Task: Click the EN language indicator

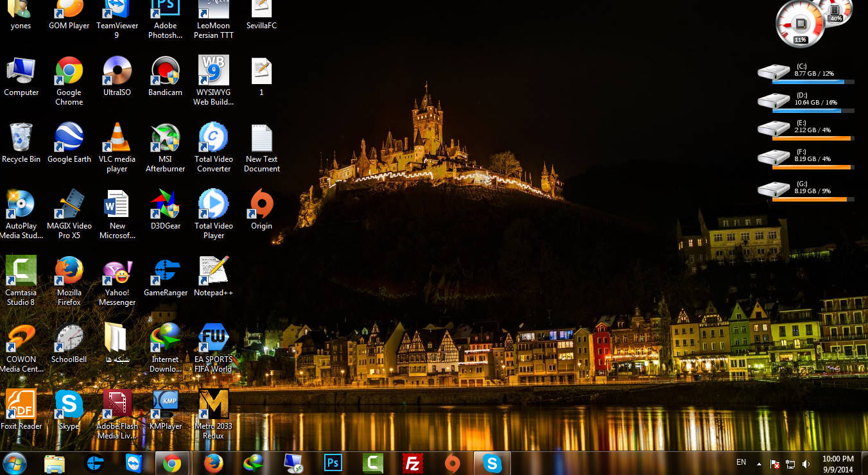Action: (x=741, y=462)
